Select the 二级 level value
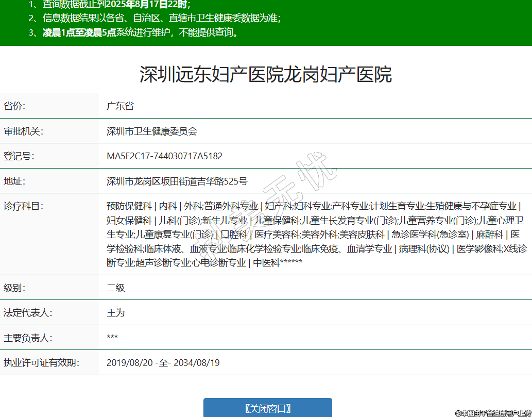Screen dimensions: 532x417 click(x=115, y=288)
